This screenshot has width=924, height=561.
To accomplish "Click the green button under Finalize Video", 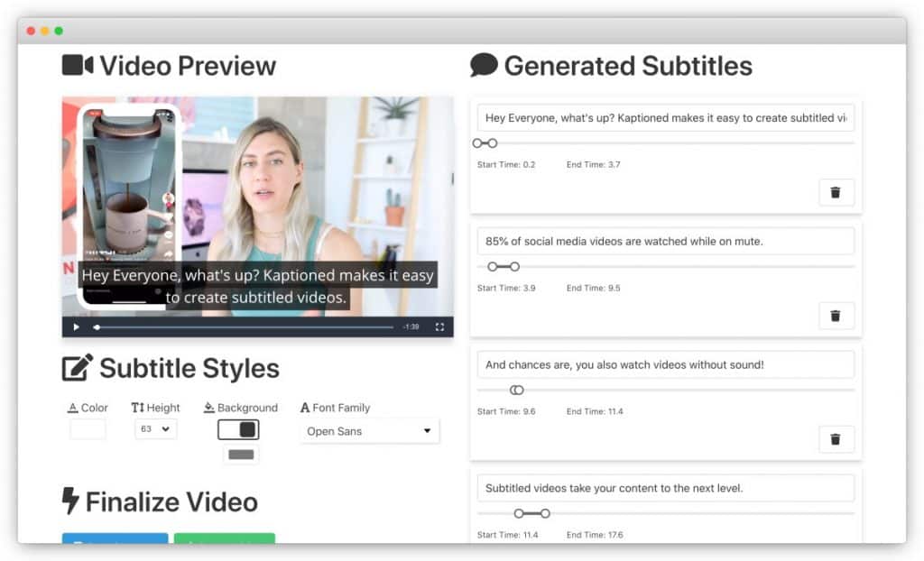I will click(x=225, y=538).
